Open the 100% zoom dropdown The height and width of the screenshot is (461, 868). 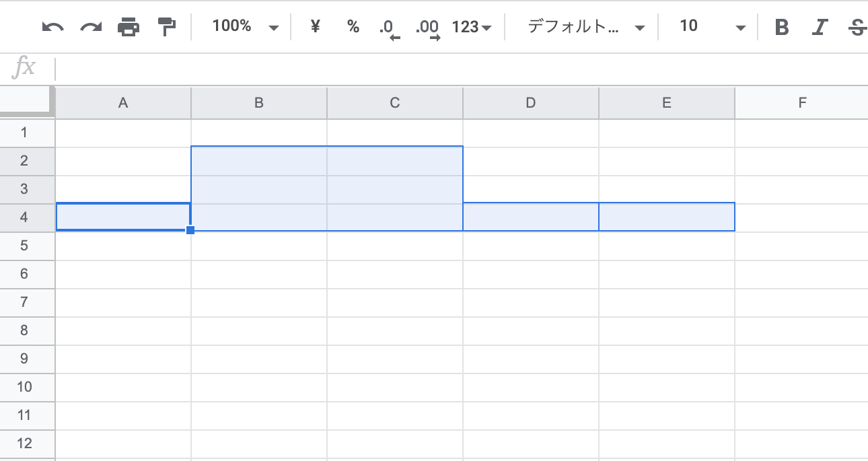tap(245, 27)
